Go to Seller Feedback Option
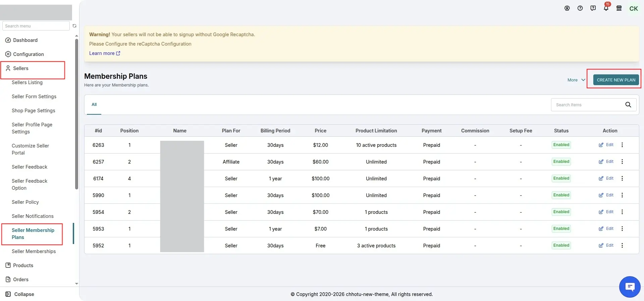644x301 pixels. click(30, 184)
